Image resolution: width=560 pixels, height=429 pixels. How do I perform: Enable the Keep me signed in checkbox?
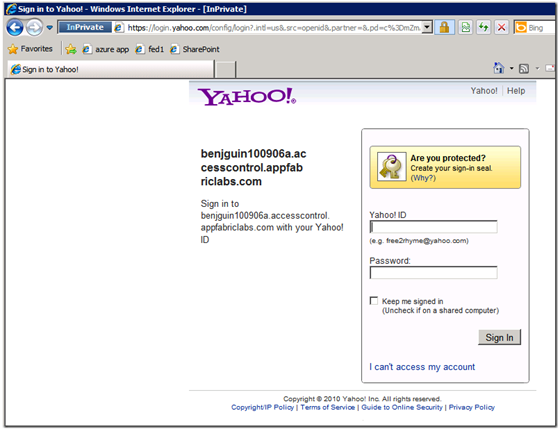tap(374, 301)
